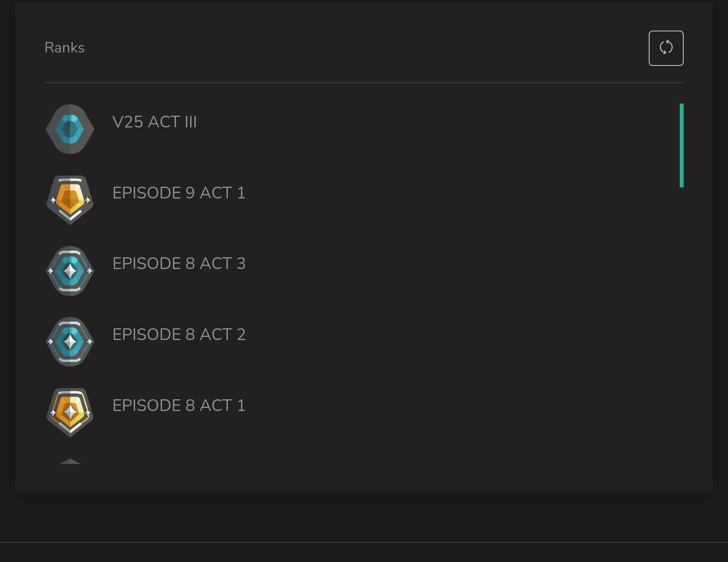Click the refresh ranks button
728x562 pixels.
pyautogui.click(x=666, y=48)
